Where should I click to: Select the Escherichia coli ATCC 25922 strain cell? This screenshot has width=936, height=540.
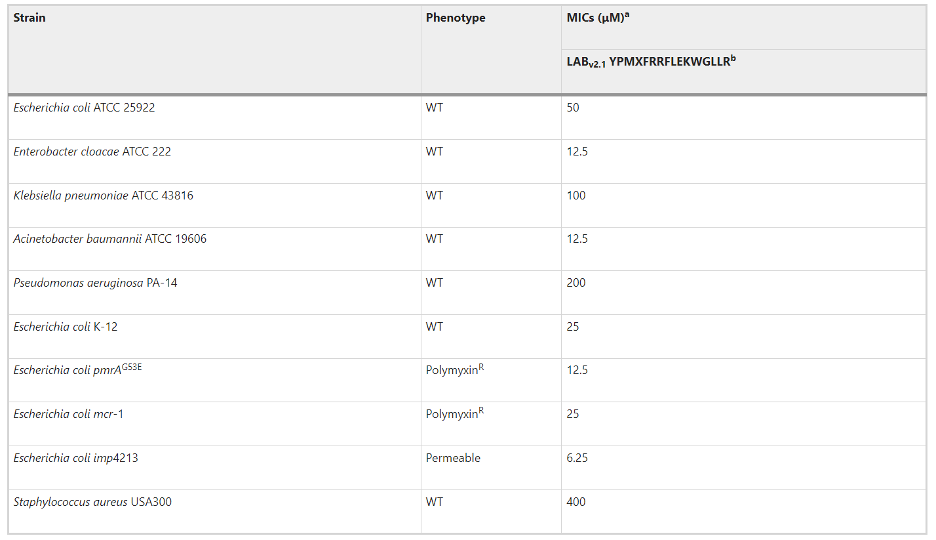[84, 108]
